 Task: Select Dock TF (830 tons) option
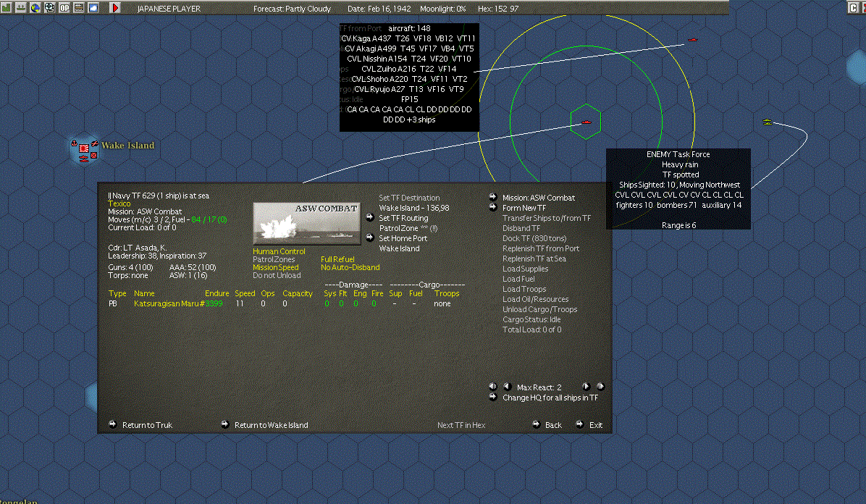click(534, 238)
